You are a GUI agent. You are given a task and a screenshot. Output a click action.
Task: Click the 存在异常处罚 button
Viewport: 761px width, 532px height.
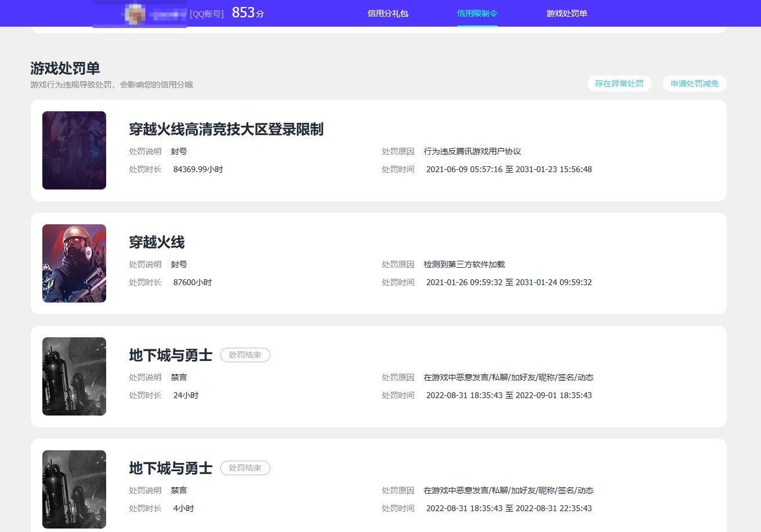coord(619,83)
